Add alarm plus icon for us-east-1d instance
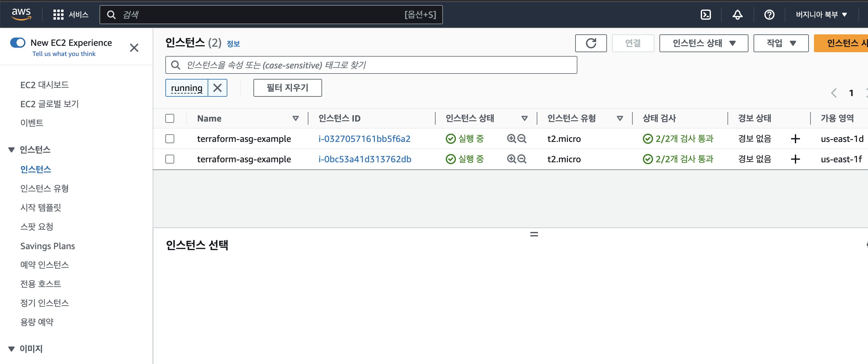Screen dimensions: 868x364 (795, 139)
